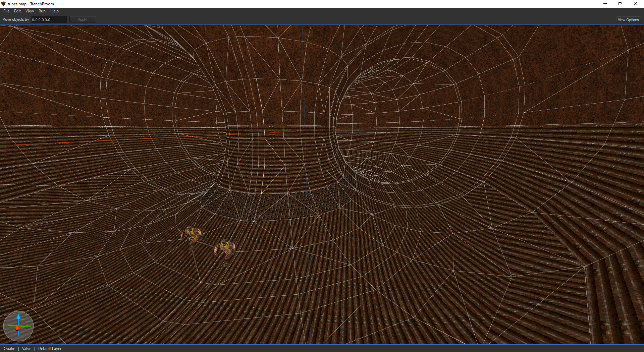The width and height of the screenshot is (644, 352).
Task: Minimize the TrenchBroom window
Action: pyautogui.click(x=605, y=4)
